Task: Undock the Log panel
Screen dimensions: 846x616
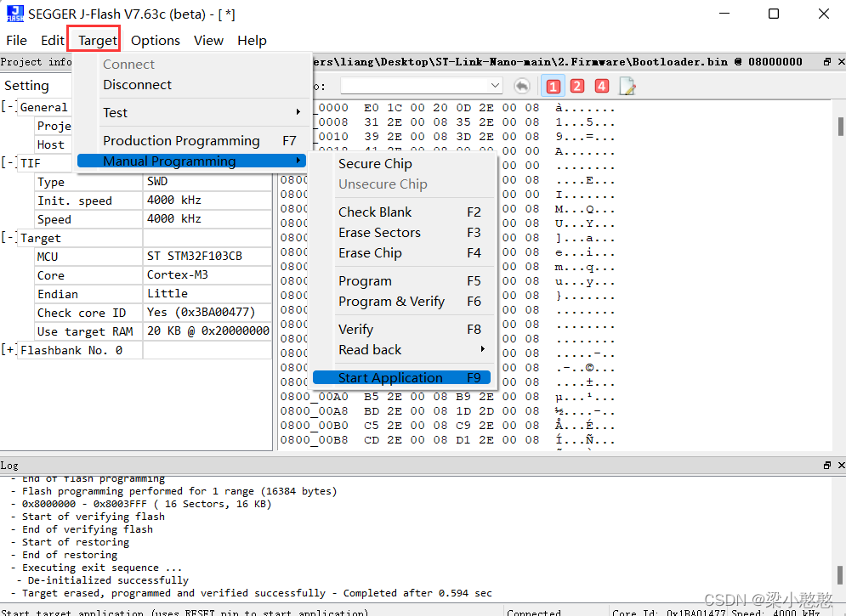Action: click(x=826, y=465)
